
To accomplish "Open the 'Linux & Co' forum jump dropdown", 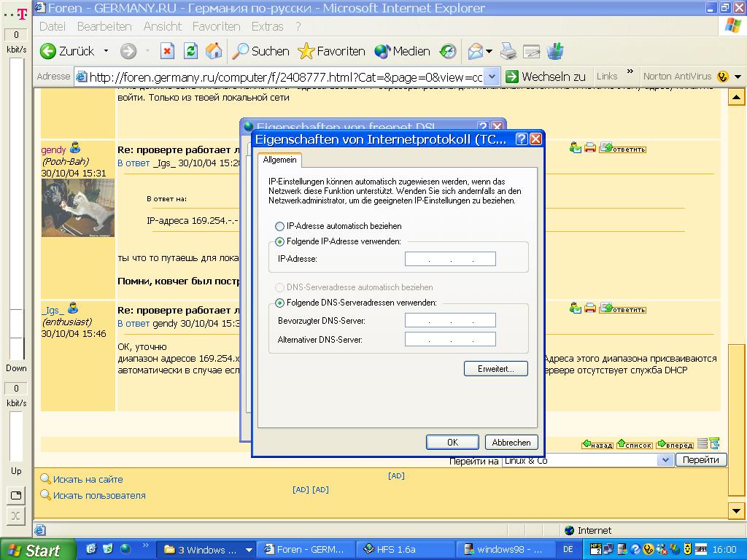I will pos(665,460).
